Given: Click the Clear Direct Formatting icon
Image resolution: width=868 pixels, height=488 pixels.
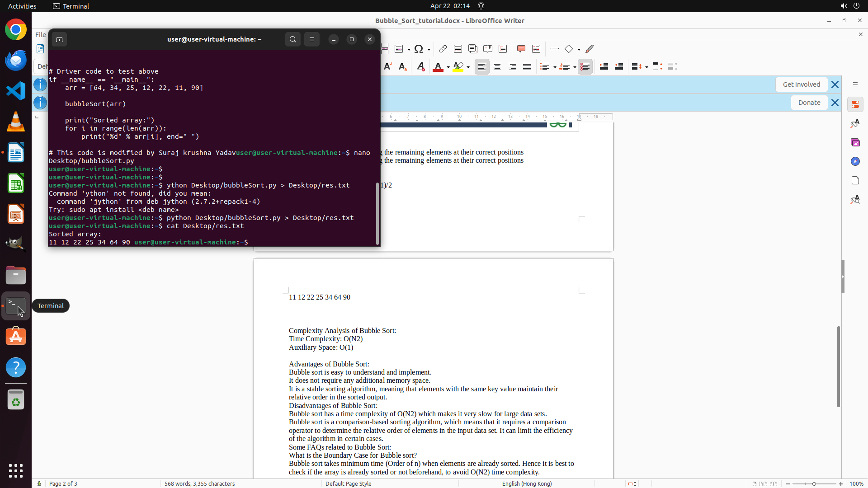Looking at the screenshot, I should (x=420, y=67).
